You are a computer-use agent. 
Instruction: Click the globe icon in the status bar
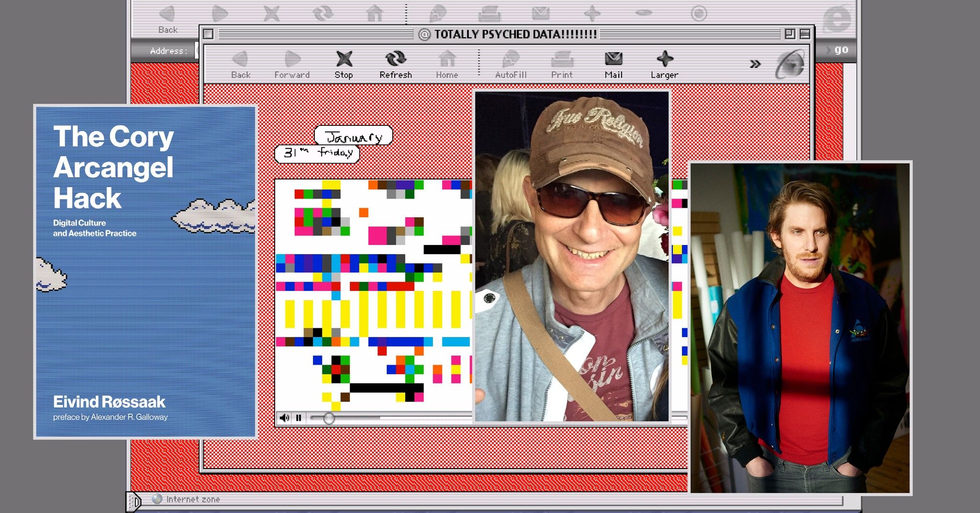tap(157, 499)
